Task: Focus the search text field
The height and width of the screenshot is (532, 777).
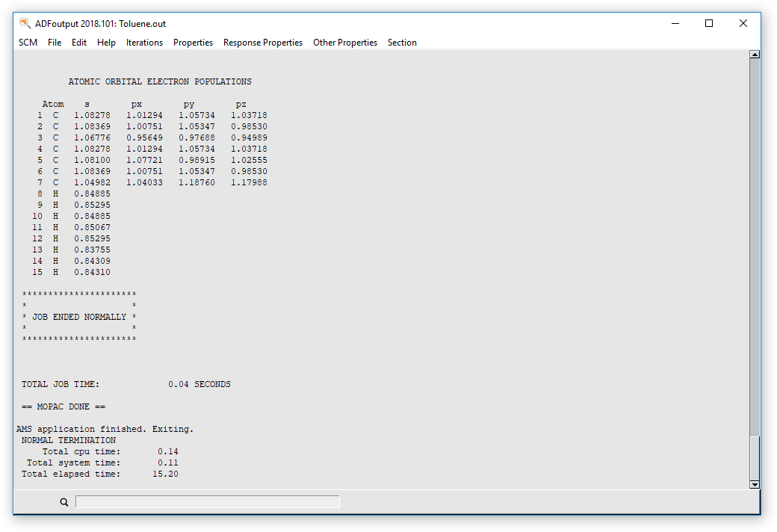Action: pyautogui.click(x=207, y=502)
